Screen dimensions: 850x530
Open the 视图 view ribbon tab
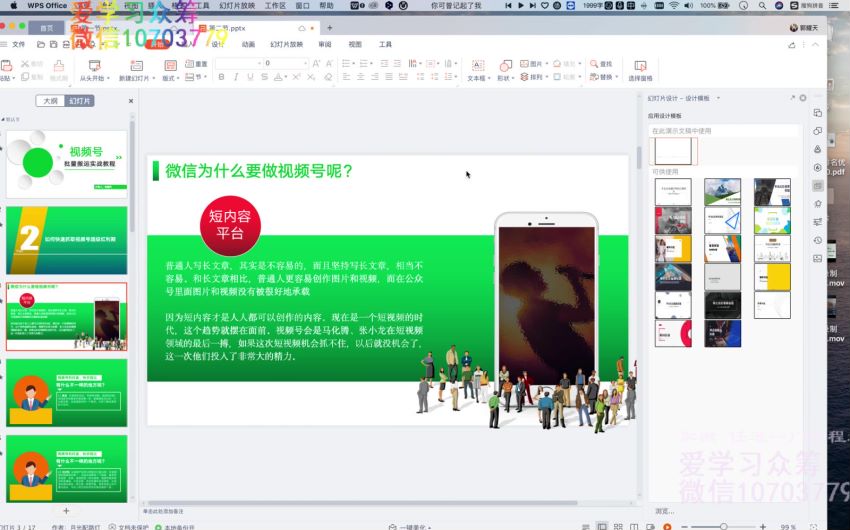[x=355, y=44]
